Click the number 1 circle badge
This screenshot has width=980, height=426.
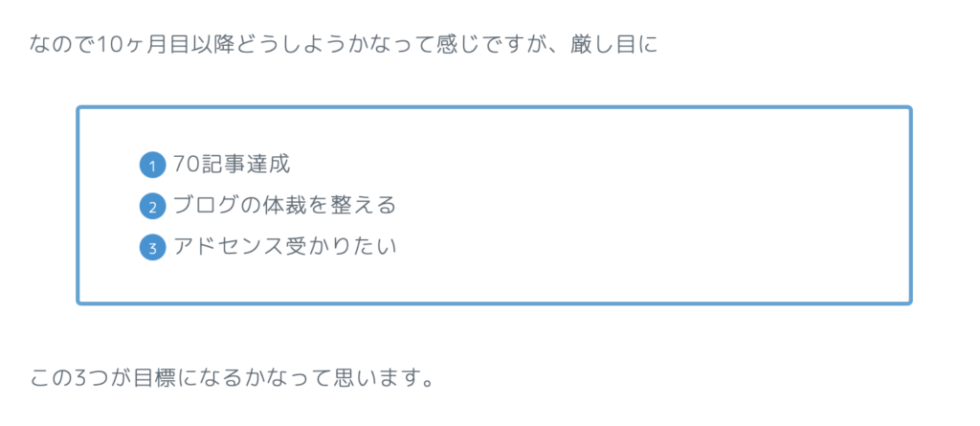pyautogui.click(x=152, y=167)
